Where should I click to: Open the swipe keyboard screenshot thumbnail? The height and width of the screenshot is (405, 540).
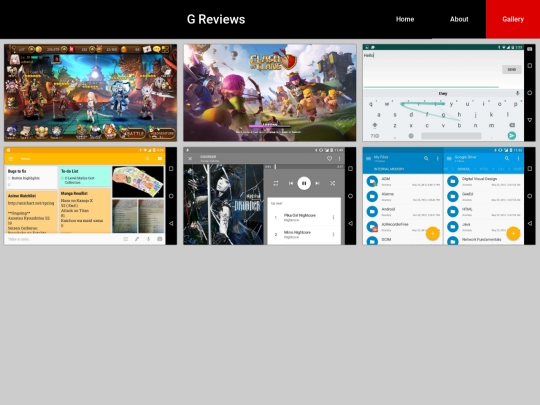coord(449,93)
